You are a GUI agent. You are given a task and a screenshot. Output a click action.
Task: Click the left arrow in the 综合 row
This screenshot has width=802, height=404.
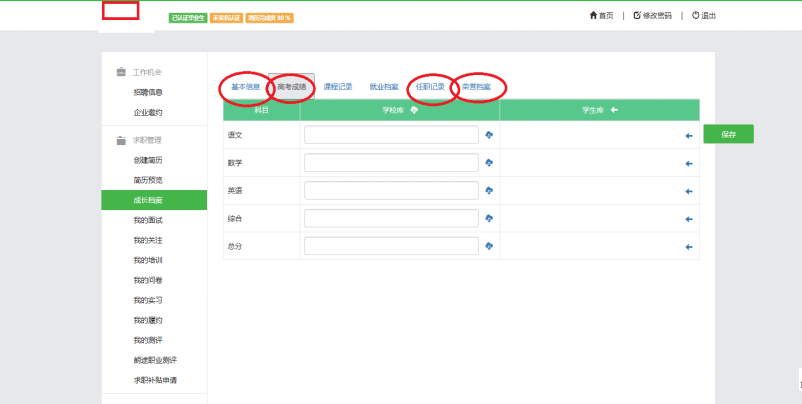coord(688,218)
